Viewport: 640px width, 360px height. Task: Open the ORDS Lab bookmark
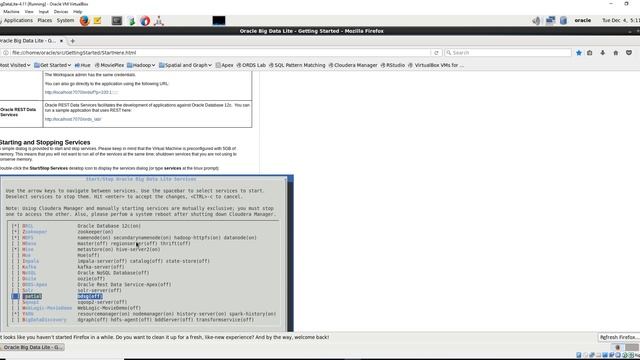[x=251, y=65]
